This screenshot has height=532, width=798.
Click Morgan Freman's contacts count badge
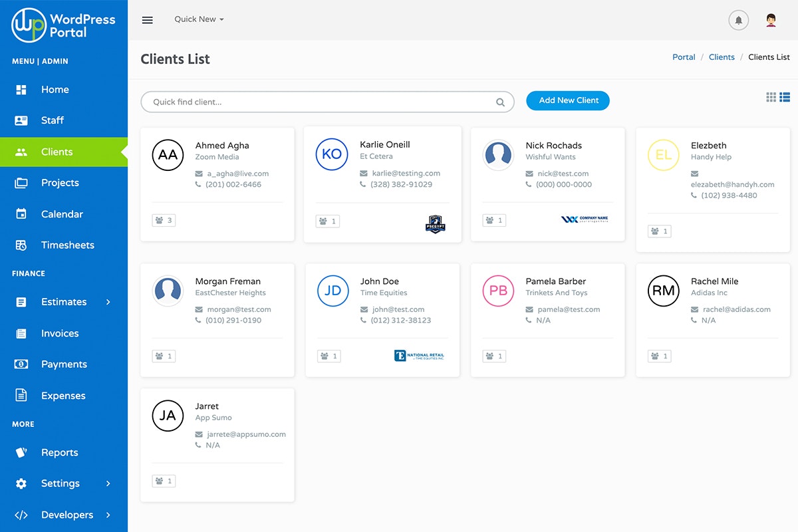tap(164, 356)
